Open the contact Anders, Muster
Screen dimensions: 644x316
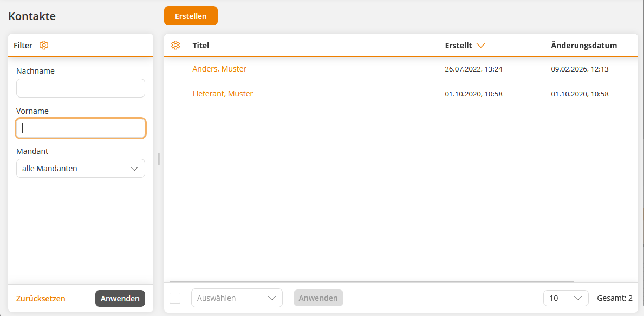tap(219, 69)
